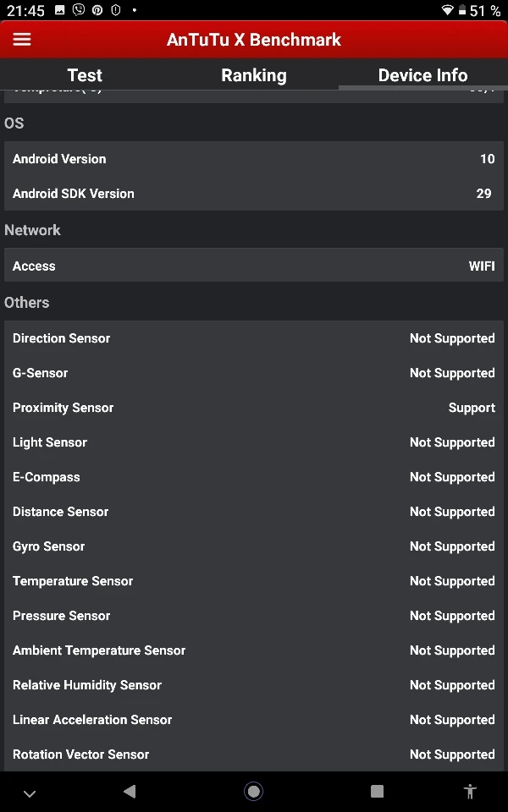Tap the Gyro Sensor row
The image size is (508, 812).
click(254, 546)
